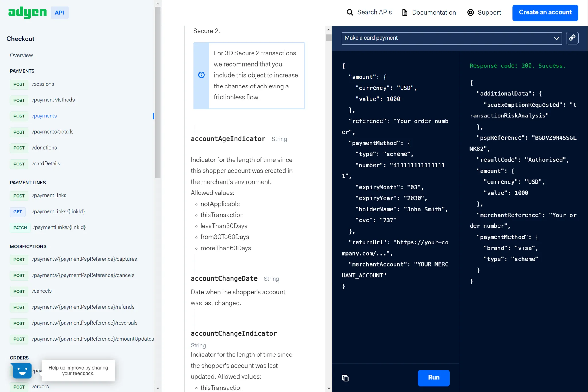Viewport: 588px width, 392px height.
Task: Open PATCH /paymentLinks/{linkId} endpoint
Action: [59, 227]
